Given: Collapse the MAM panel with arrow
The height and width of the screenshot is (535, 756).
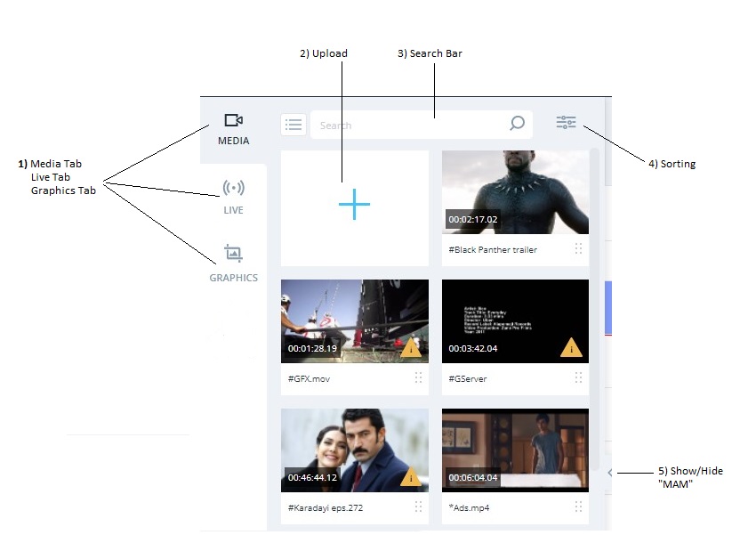Looking at the screenshot, I should tap(609, 473).
